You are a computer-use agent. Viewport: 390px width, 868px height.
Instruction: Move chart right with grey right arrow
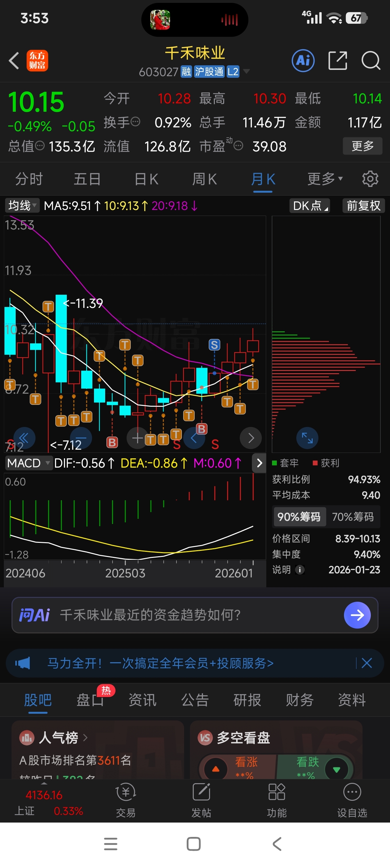251,438
